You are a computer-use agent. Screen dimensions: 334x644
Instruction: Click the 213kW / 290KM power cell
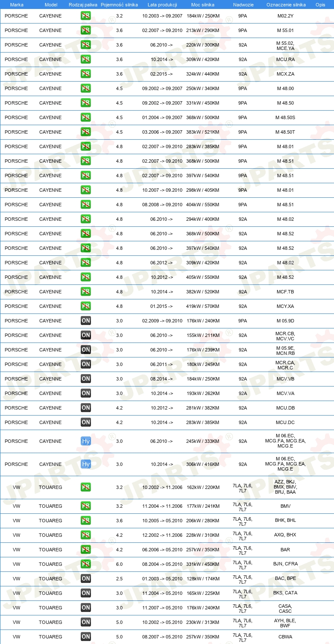(x=203, y=30)
